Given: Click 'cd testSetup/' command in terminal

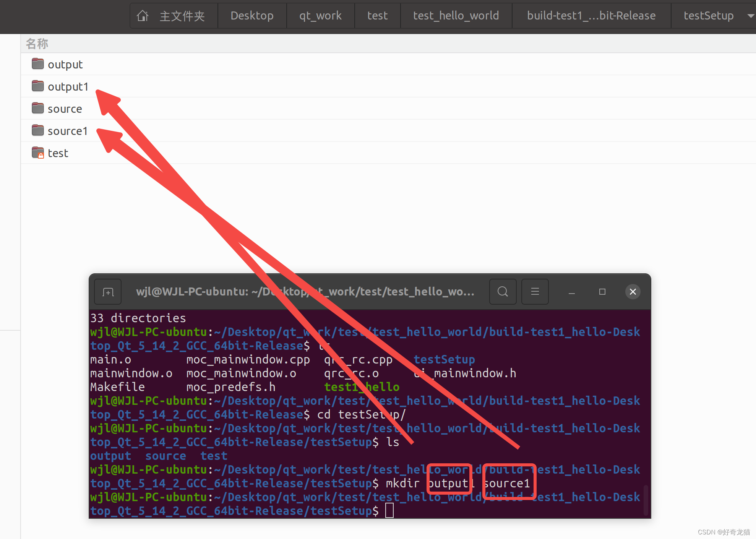Looking at the screenshot, I should coord(362,414).
